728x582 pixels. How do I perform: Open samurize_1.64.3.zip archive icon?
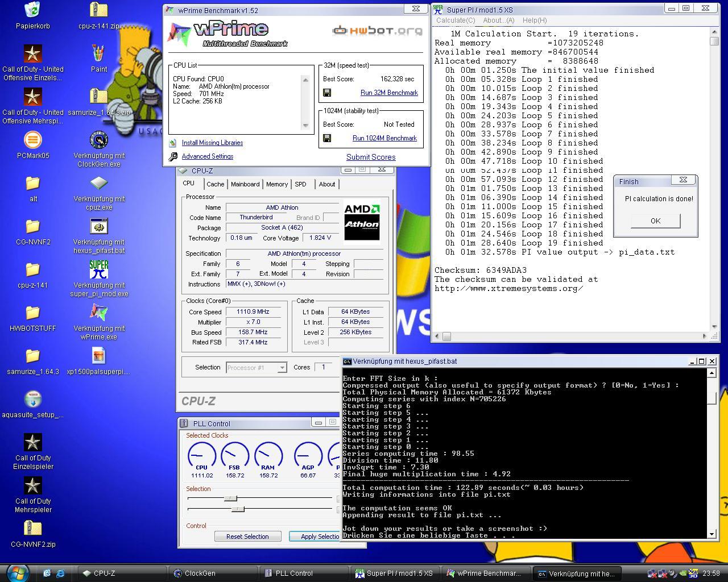[99, 97]
